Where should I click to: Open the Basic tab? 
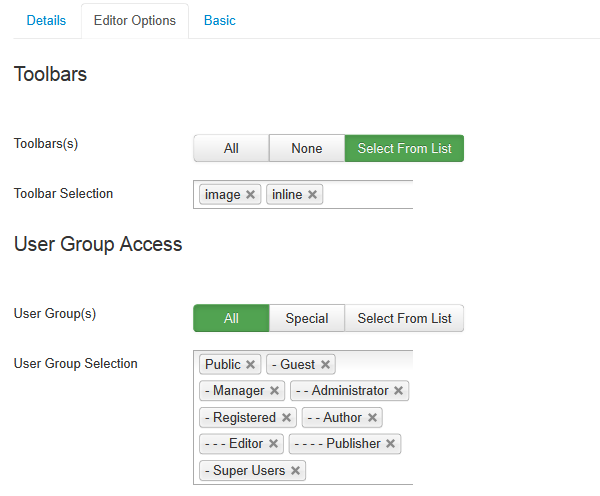(x=220, y=20)
